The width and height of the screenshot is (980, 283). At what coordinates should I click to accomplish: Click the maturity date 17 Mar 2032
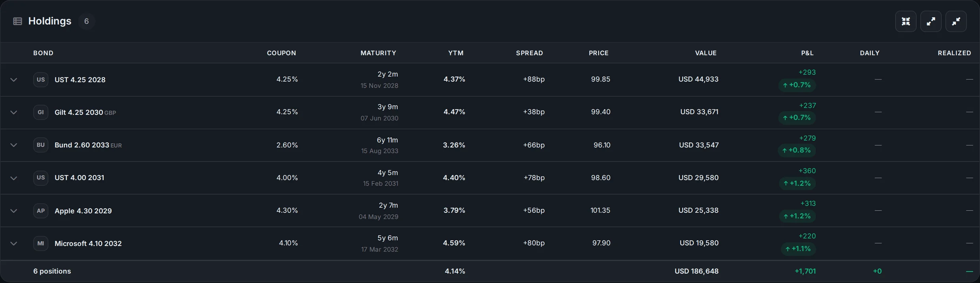[x=380, y=249]
